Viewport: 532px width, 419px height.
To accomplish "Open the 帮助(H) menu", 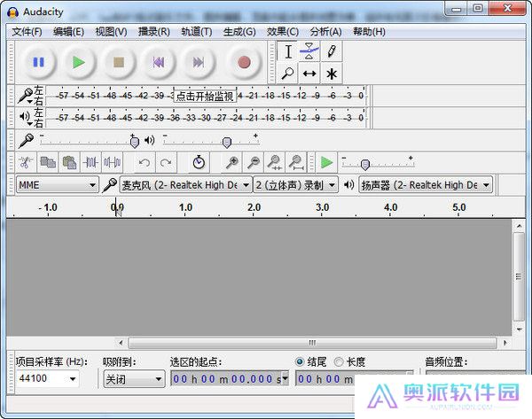I will pos(369,32).
